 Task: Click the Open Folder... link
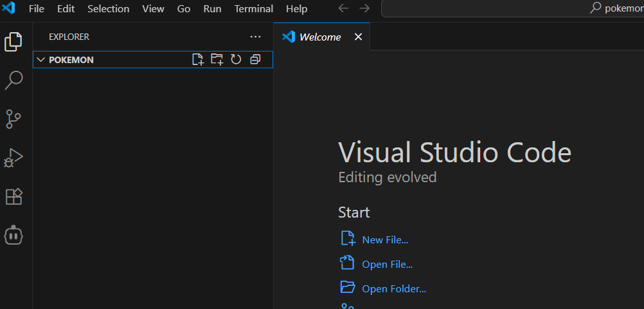click(394, 289)
